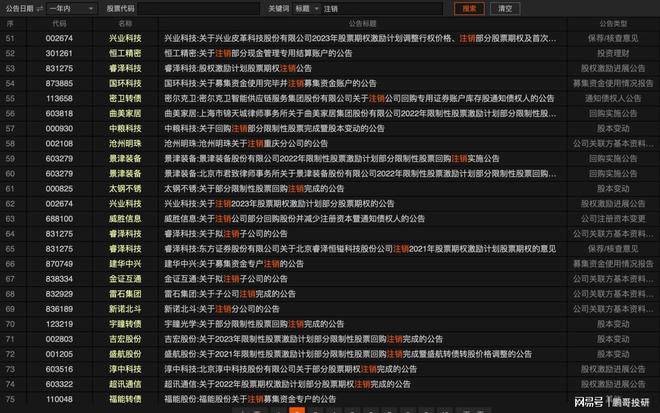Screen dimensions: 660x413
Task: Open 淳中科技 stock option cancellation completion announcement
Action: click(290, 369)
